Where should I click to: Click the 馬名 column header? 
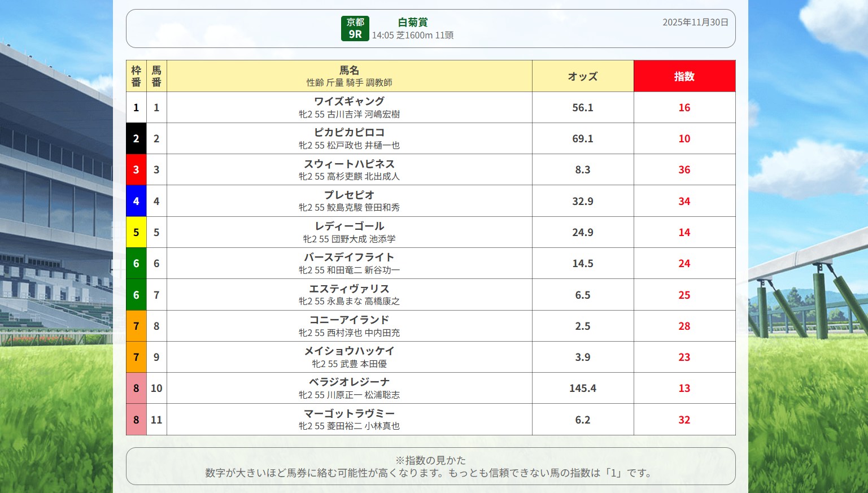(x=349, y=71)
